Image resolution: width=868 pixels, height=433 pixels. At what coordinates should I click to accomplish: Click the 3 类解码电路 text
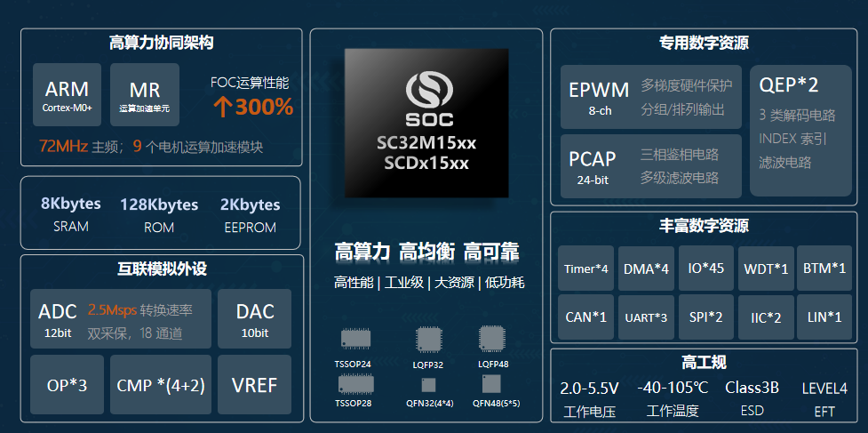[797, 116]
